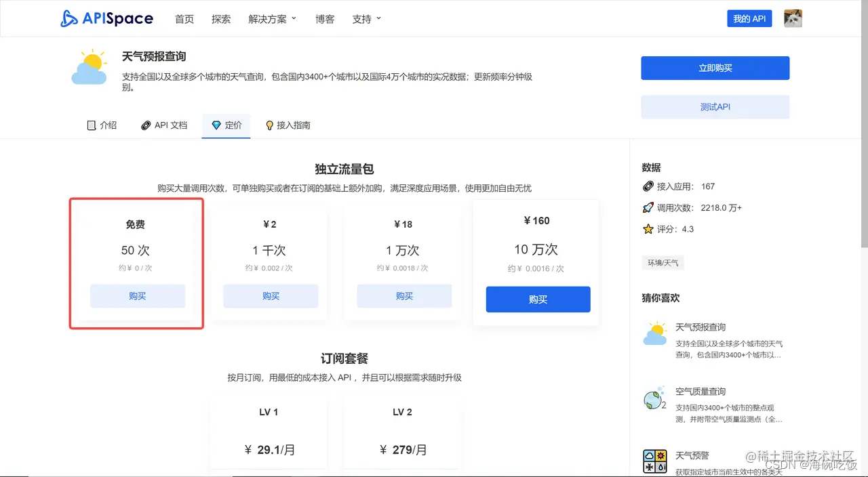Screen dimensions: 868x477
Task: Click 购买 on the ¥160 package
Action: pos(538,299)
